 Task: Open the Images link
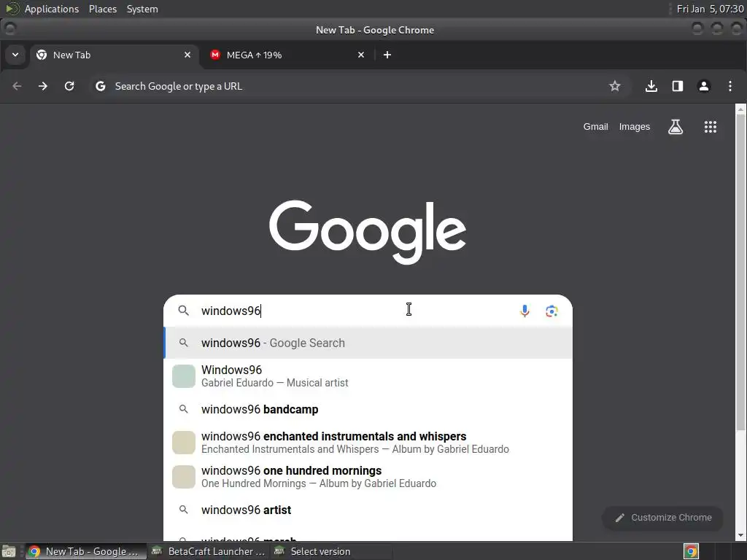tap(634, 127)
